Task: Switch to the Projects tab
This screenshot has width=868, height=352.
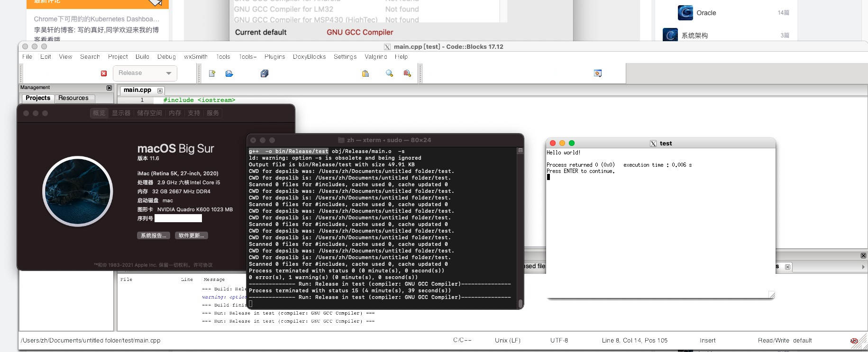Action: click(38, 98)
